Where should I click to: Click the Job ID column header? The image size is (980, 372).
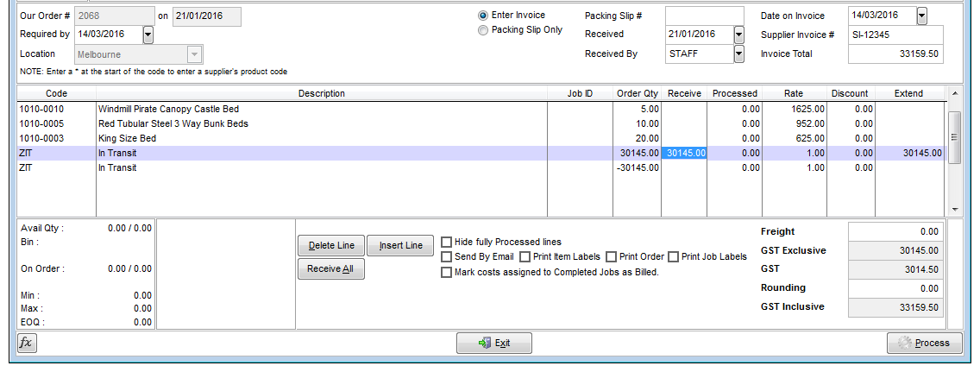click(580, 94)
